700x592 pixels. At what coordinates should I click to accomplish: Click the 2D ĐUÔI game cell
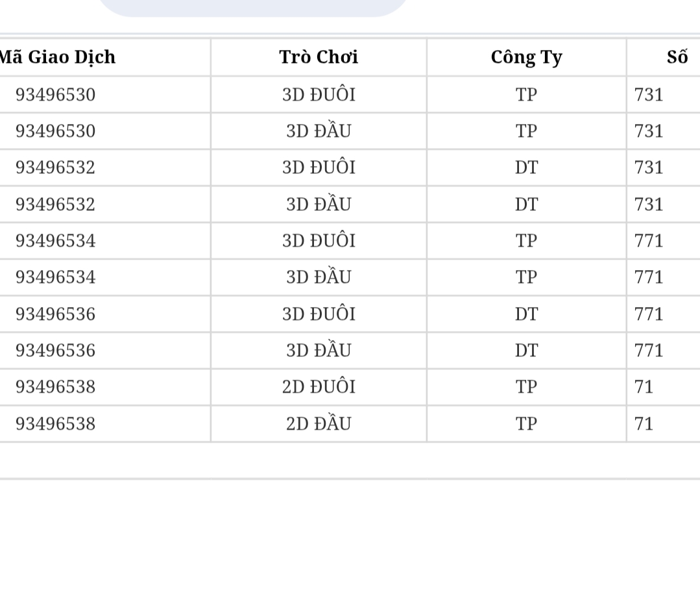tap(319, 386)
